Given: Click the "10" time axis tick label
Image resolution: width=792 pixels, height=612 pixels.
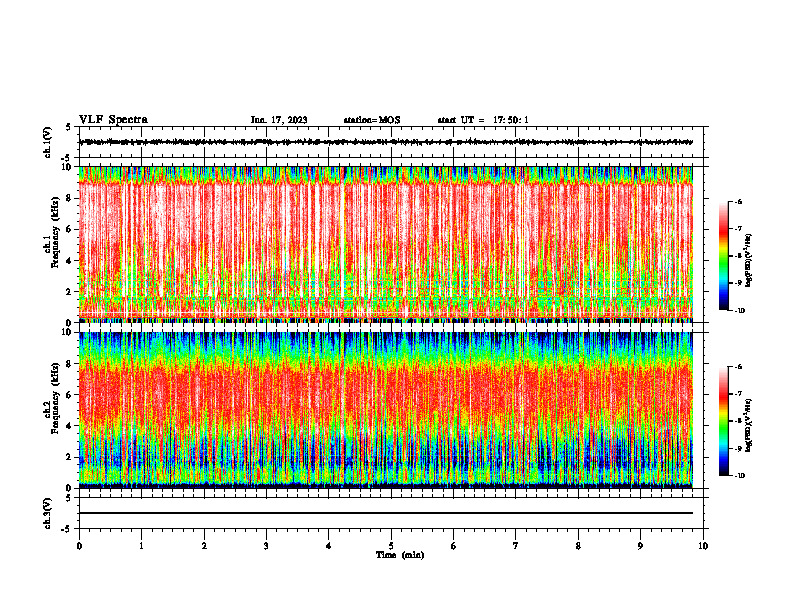Looking at the screenshot, I should (x=703, y=546).
